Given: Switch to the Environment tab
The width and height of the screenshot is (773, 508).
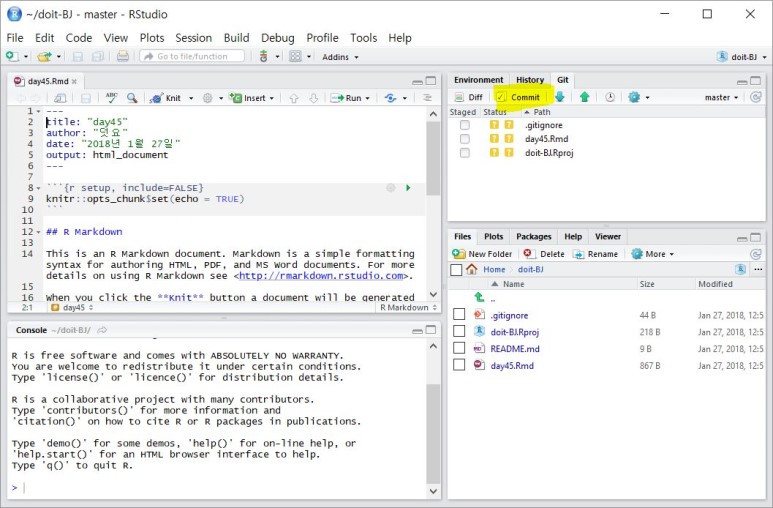Looking at the screenshot, I should (x=478, y=80).
